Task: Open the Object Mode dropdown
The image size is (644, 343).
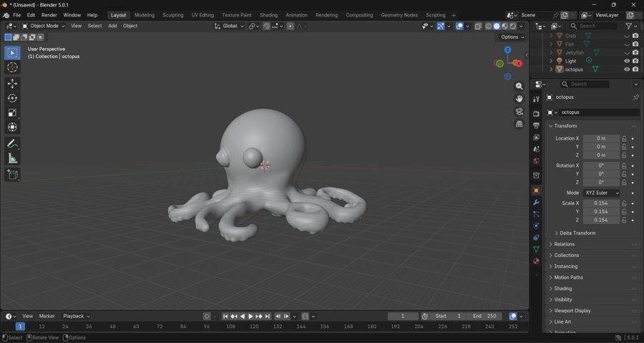Action: (43, 26)
